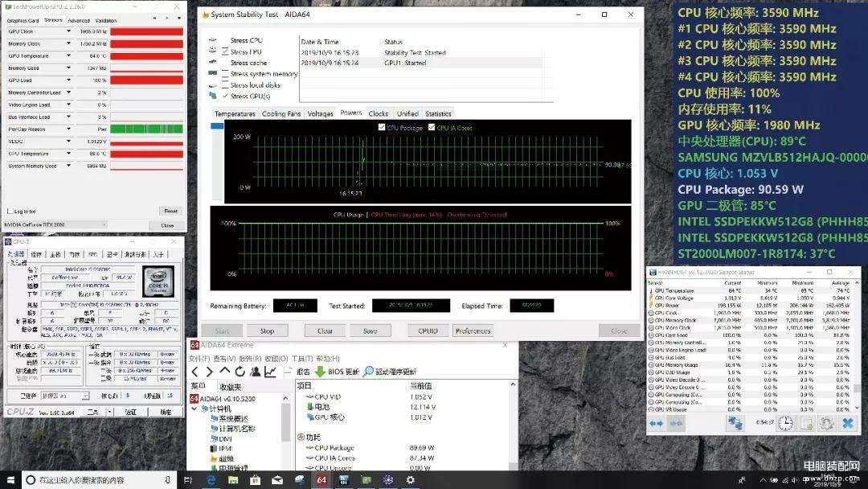
Task: Click the HWiNFO vertical scrollbar
Action: [x=857, y=345]
